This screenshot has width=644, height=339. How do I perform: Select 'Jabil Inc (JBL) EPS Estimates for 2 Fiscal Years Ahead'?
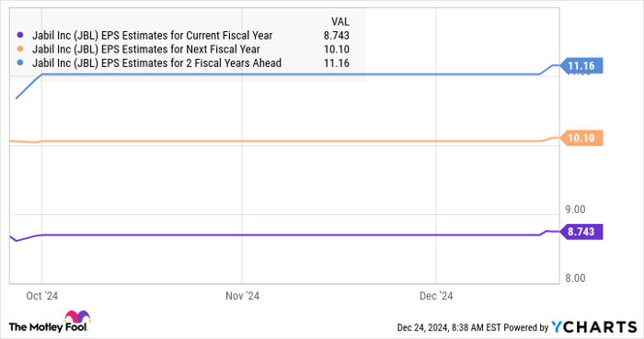(157, 63)
